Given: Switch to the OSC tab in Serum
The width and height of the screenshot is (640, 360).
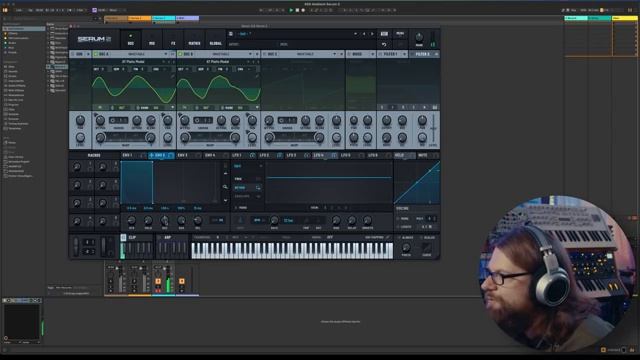Looking at the screenshot, I should pyautogui.click(x=131, y=39).
